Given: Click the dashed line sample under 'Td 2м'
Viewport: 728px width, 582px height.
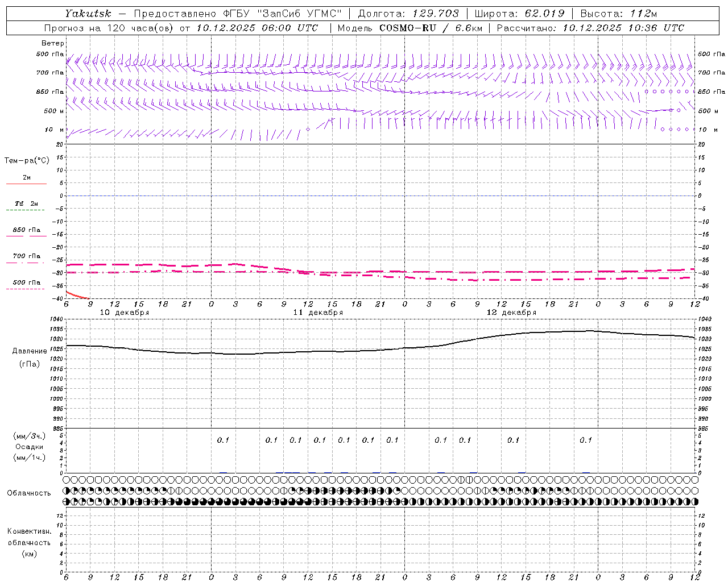Looking at the screenshot, I should [x=25, y=210].
